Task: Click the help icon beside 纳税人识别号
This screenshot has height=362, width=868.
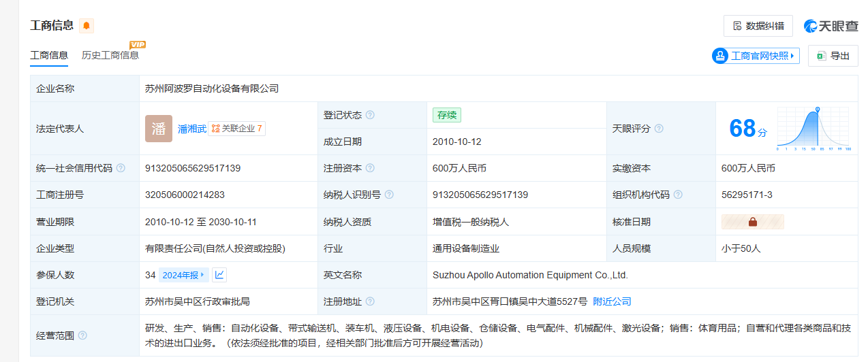Action: (389, 195)
